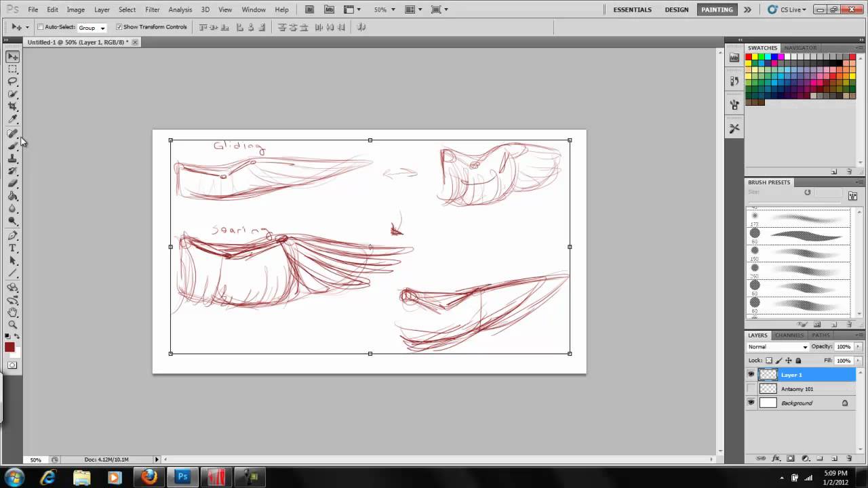Select the Paint Bucket tool
The height and width of the screenshot is (488, 868).
coord(12,197)
